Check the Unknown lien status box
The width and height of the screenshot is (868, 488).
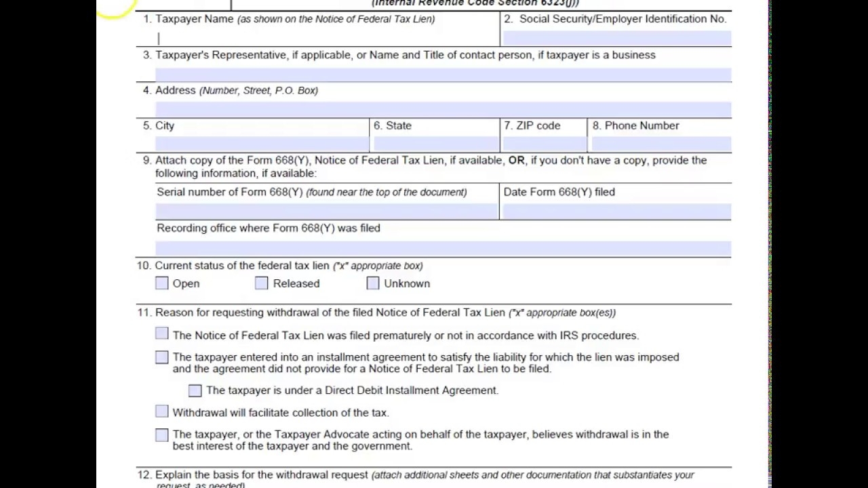[373, 283]
